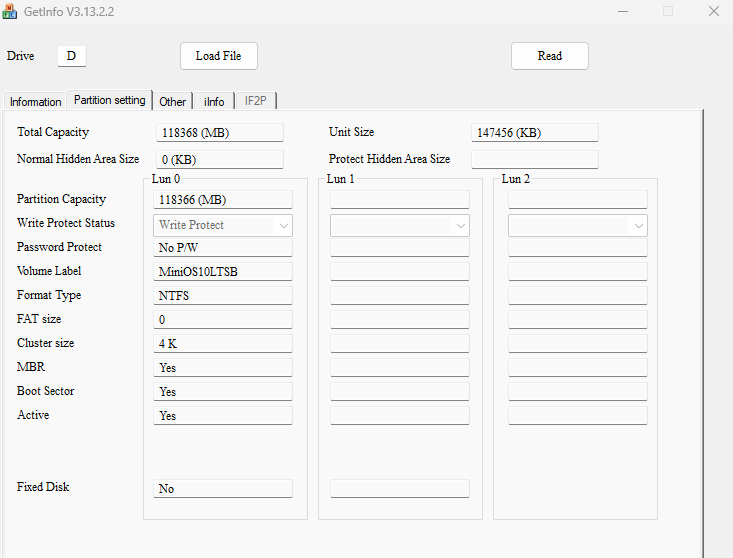This screenshot has width=733, height=558.
Task: Select Lun 0 Password Protect field No P/W
Action: click(223, 248)
